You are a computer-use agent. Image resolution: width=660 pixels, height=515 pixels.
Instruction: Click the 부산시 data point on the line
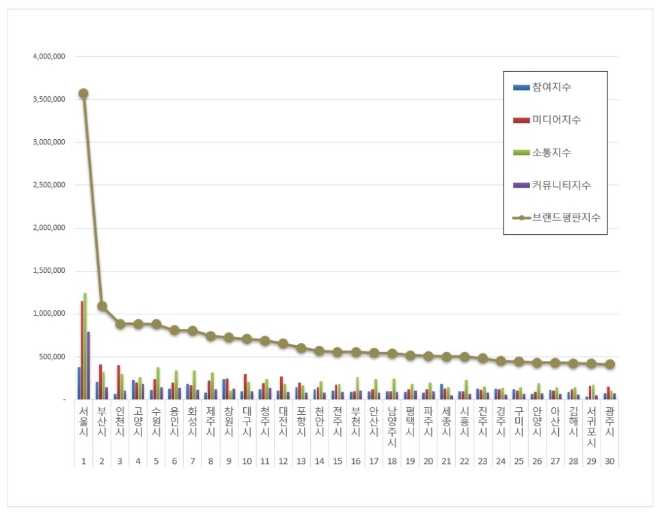click(x=102, y=306)
